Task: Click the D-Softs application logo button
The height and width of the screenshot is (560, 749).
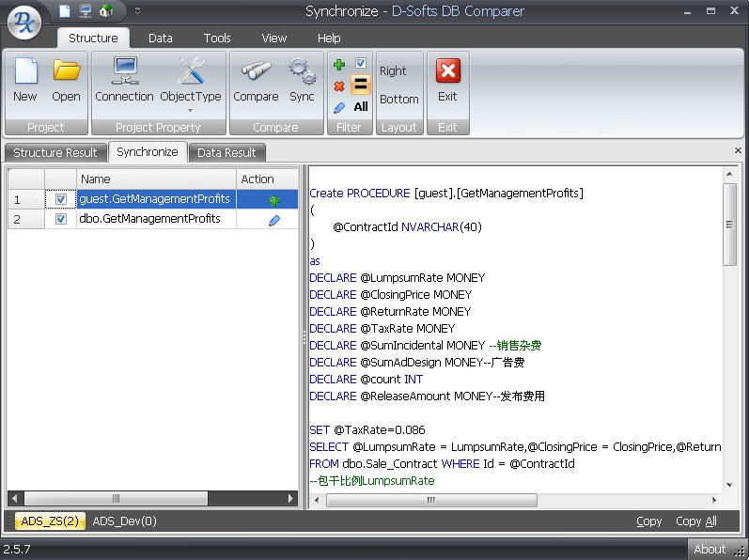Action: pos(25,21)
